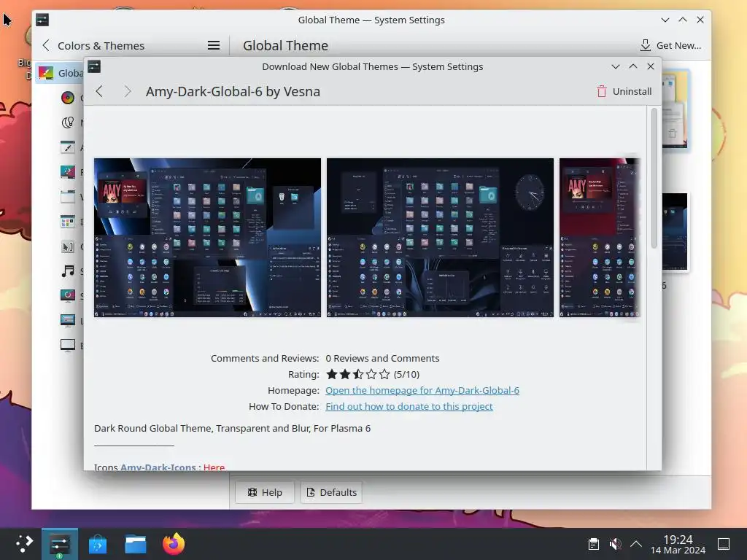
Task: Open the Boot Splash monitor icon item
Action: (x=68, y=345)
